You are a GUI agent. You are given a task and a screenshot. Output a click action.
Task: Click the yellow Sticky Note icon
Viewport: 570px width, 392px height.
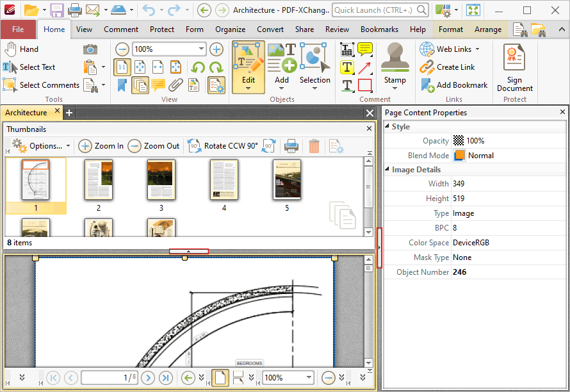[x=364, y=49]
